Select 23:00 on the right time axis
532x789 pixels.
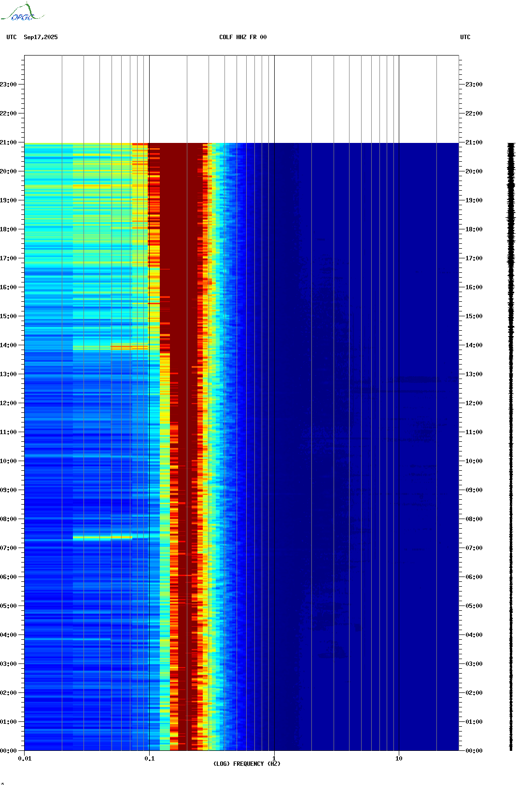pos(474,85)
